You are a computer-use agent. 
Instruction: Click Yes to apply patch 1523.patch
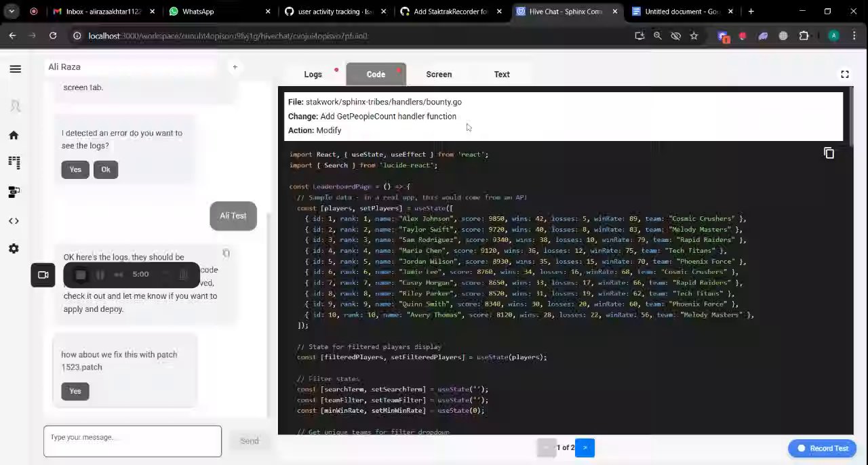pos(75,391)
